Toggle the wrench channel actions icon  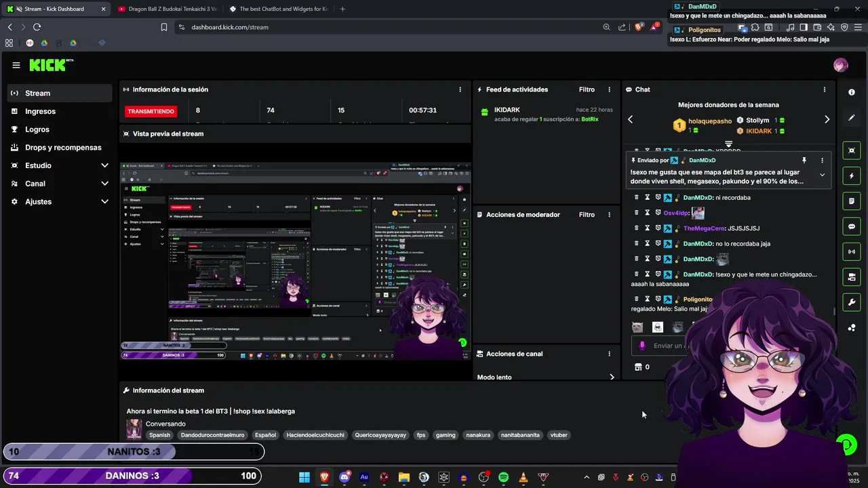[852, 302]
